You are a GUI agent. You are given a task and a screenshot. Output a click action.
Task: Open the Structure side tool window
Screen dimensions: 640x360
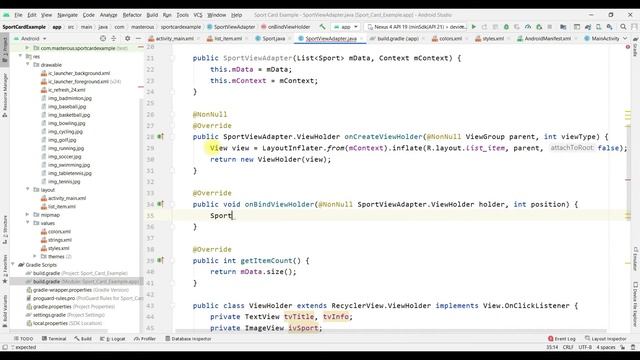(5, 229)
